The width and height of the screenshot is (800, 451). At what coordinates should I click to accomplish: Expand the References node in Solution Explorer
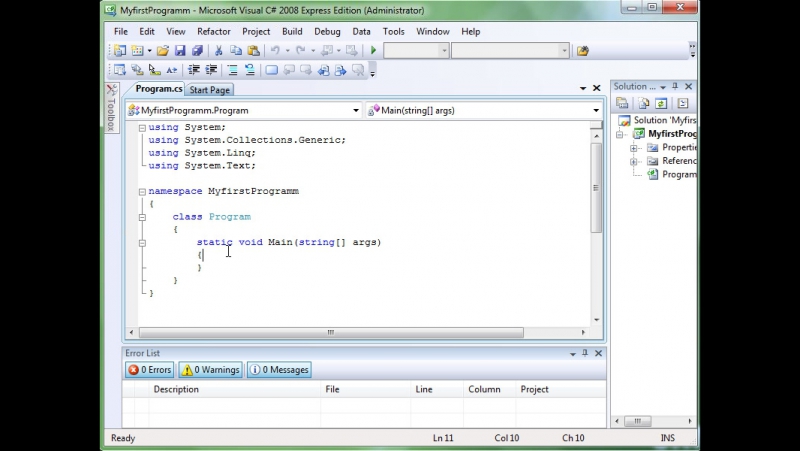coord(633,161)
